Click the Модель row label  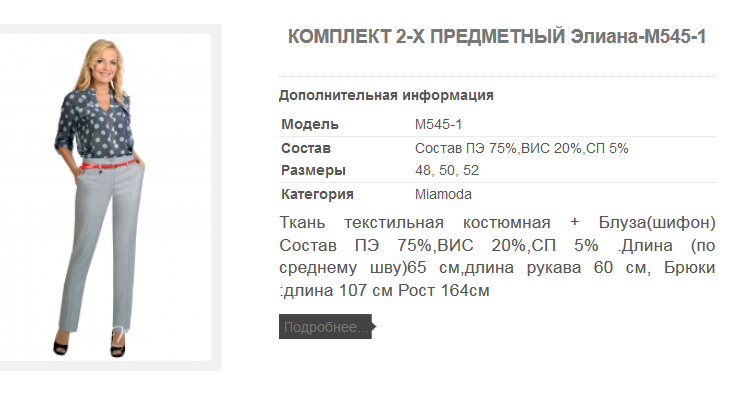[310, 124]
